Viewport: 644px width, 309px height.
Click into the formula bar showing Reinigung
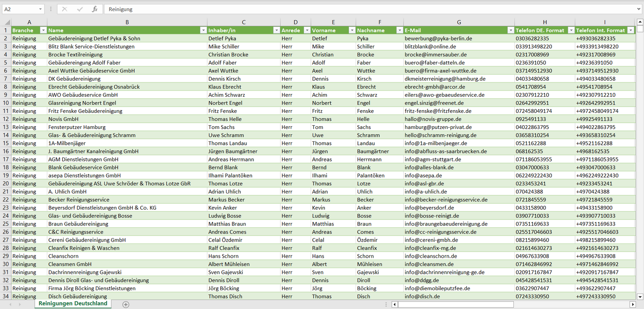click(357, 9)
